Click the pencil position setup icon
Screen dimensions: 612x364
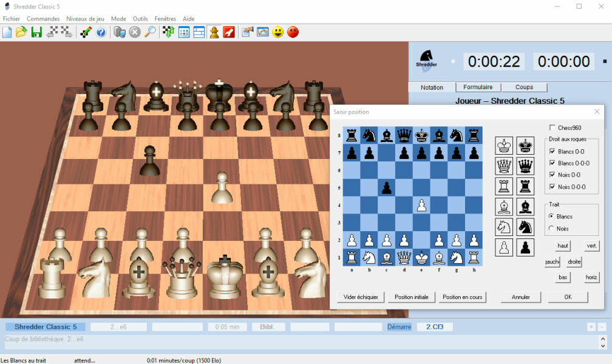coord(86,32)
